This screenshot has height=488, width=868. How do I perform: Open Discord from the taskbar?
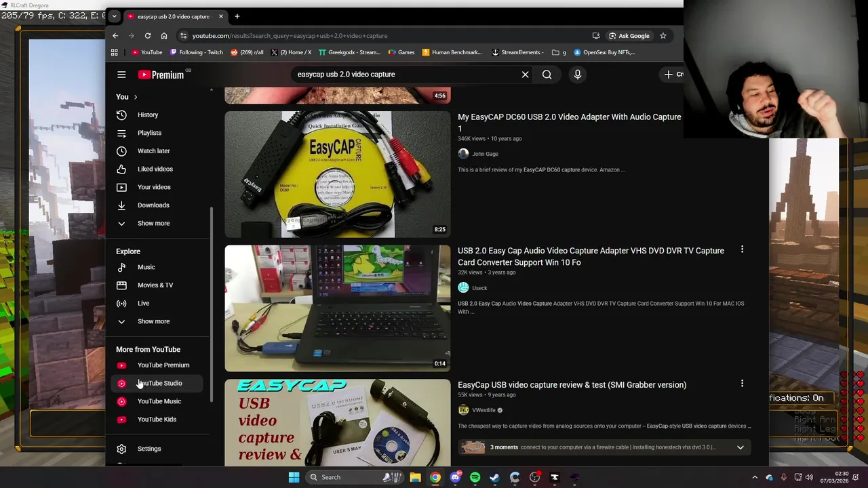pyautogui.click(x=455, y=477)
